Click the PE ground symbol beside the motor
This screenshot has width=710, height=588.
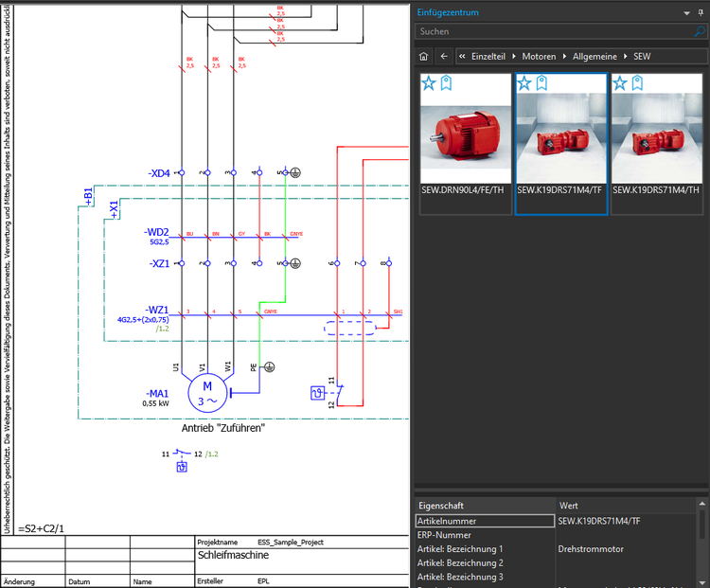(x=269, y=366)
